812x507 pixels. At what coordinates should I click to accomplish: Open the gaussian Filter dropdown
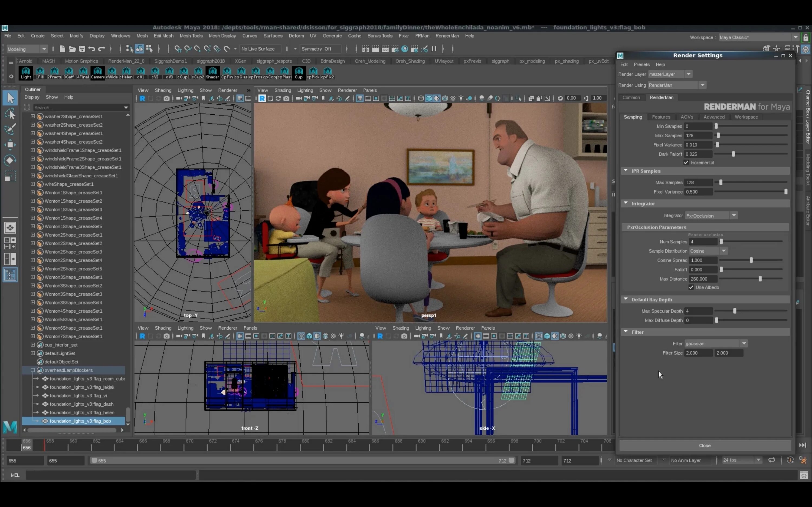[716, 343]
